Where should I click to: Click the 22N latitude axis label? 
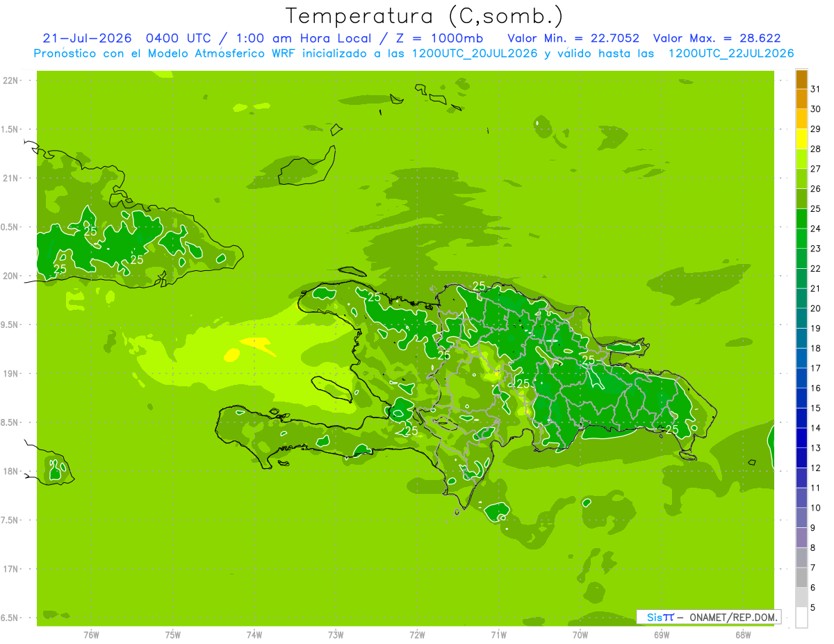coord(11,81)
